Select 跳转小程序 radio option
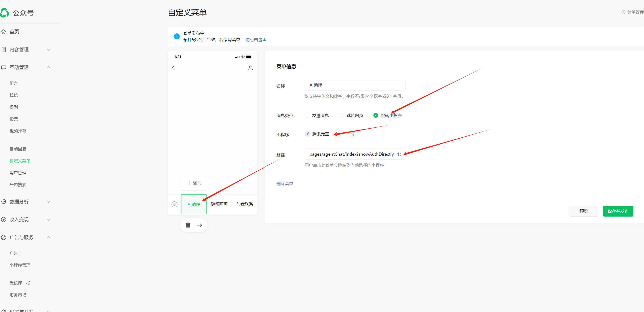The width and height of the screenshot is (644, 312). coord(375,115)
